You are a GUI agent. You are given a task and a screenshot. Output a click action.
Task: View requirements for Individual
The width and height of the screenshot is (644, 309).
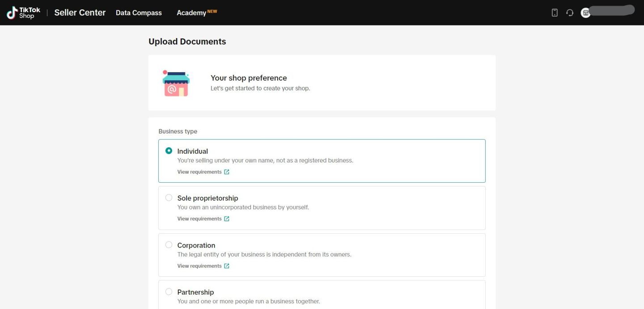(199, 172)
